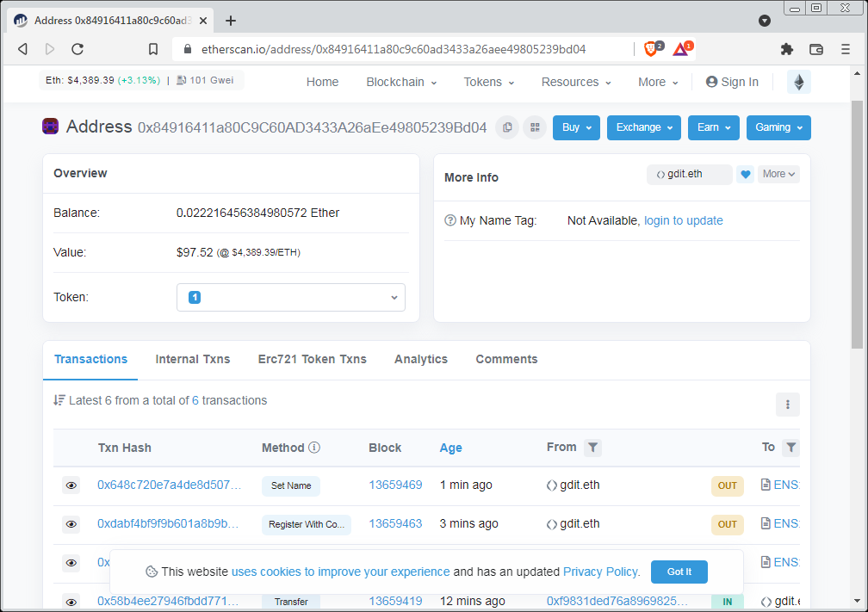This screenshot has width=868, height=612.
Task: Open block 13659469
Action: 395,485
